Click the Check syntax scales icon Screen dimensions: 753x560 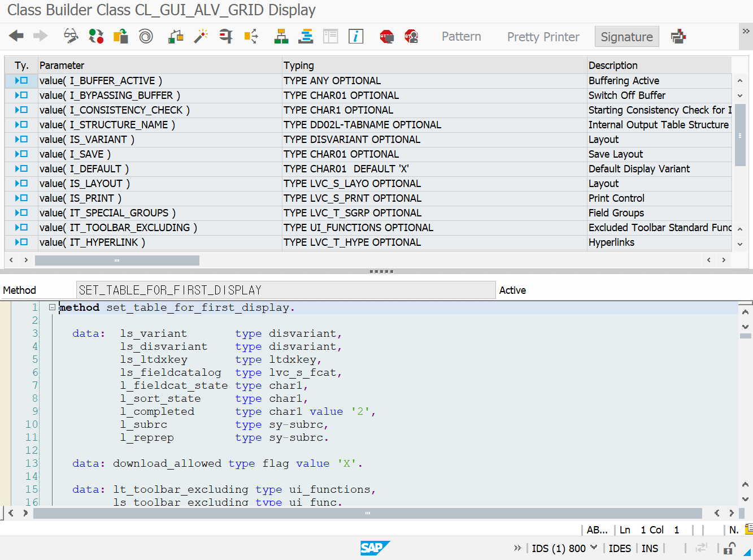pyautogui.click(x=176, y=36)
